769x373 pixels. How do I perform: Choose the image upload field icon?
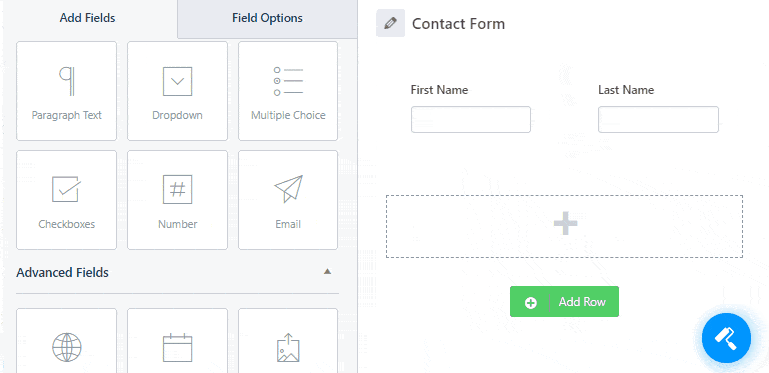[x=288, y=348]
